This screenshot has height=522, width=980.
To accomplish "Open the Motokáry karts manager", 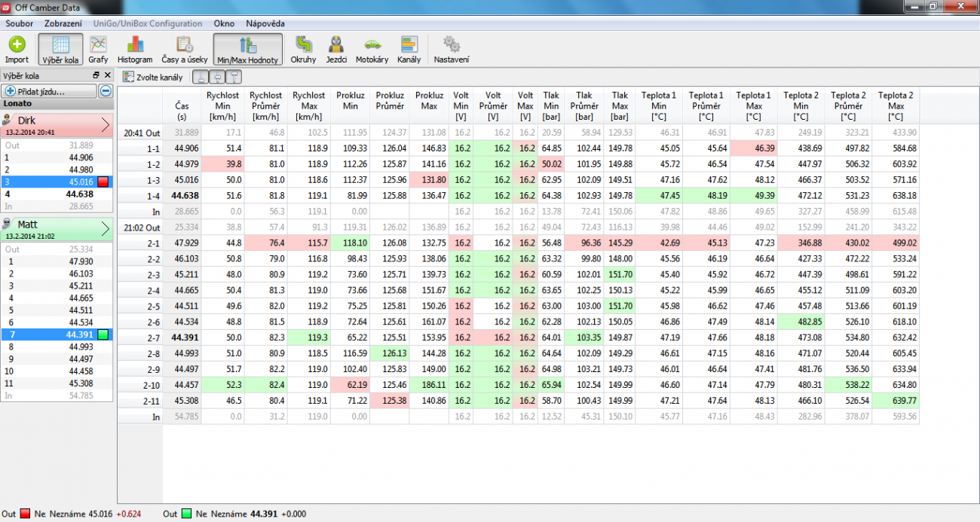I will (x=372, y=50).
